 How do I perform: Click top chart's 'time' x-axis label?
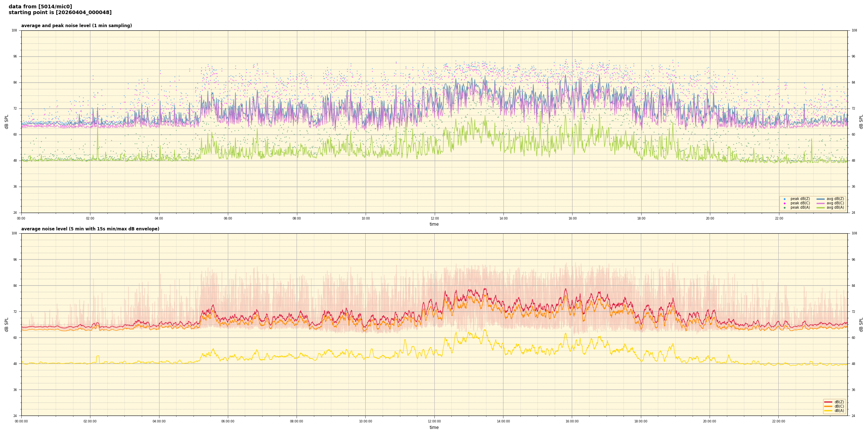(434, 224)
